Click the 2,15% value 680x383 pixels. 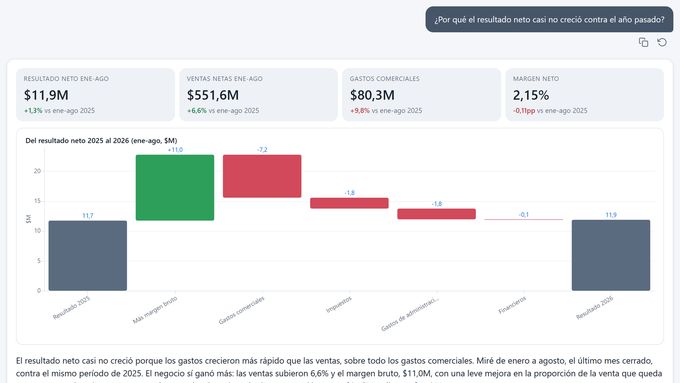531,95
